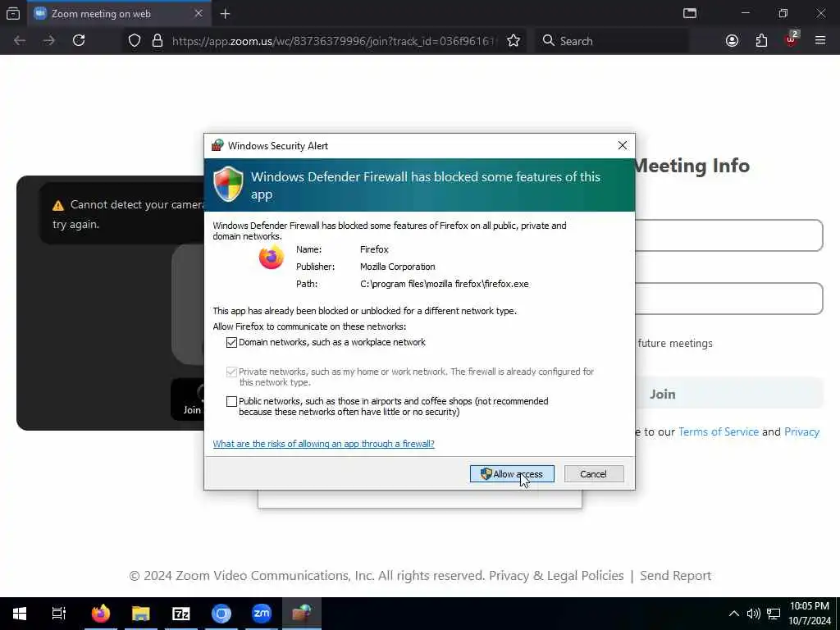Open the Terms of Service link
The height and width of the screenshot is (630, 840).
pyautogui.click(x=719, y=431)
